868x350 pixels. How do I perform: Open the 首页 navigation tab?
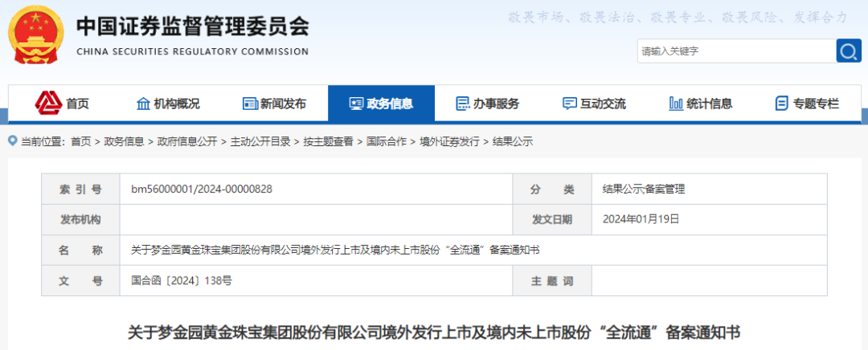61,104
